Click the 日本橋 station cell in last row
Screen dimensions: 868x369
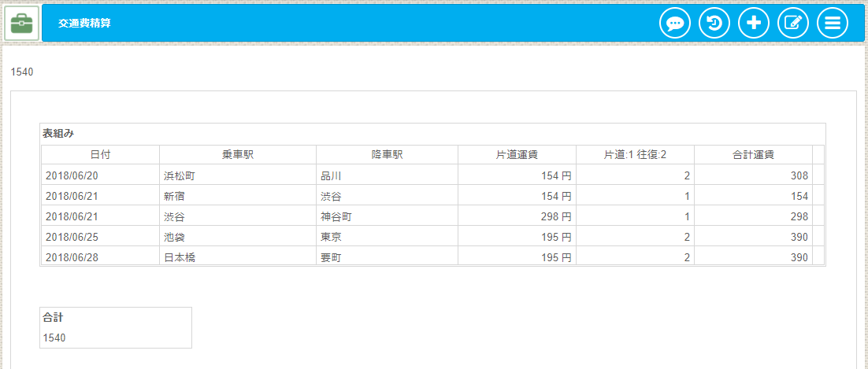[237, 257]
